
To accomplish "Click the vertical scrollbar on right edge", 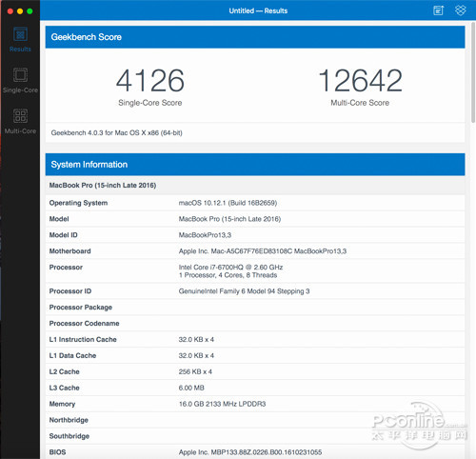I will tap(473, 72).
